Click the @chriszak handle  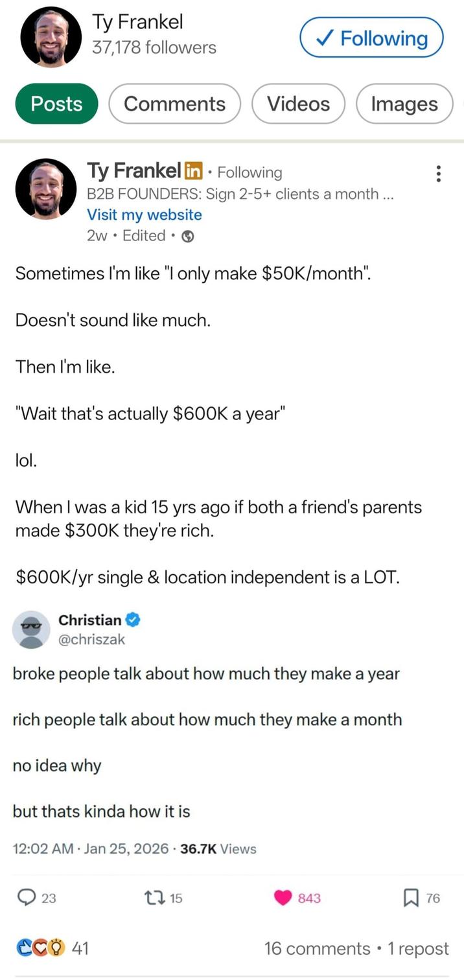94,639
